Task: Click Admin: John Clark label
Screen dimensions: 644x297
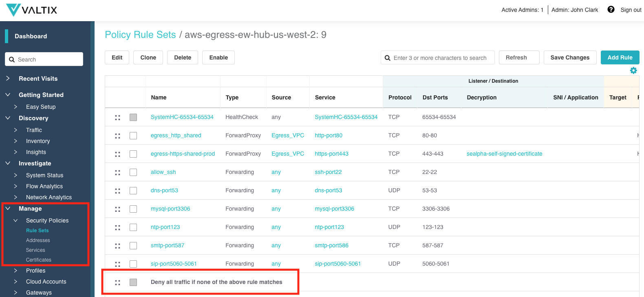Action: (575, 10)
